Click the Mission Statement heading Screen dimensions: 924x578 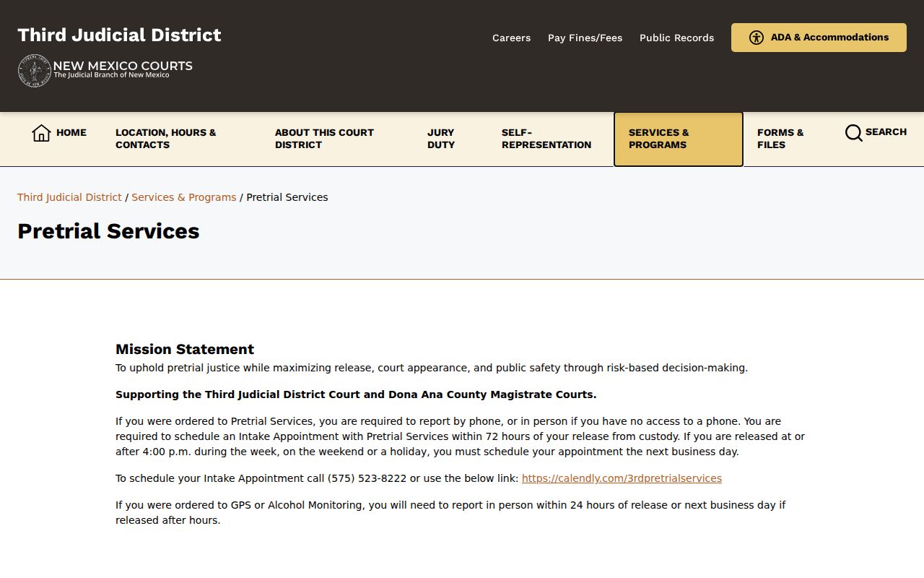coord(185,350)
